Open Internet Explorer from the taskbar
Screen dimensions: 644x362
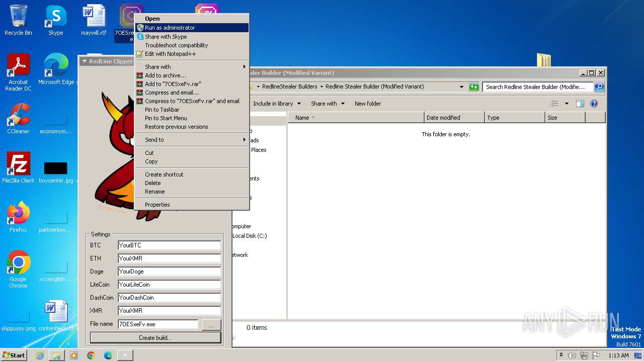click(40, 355)
